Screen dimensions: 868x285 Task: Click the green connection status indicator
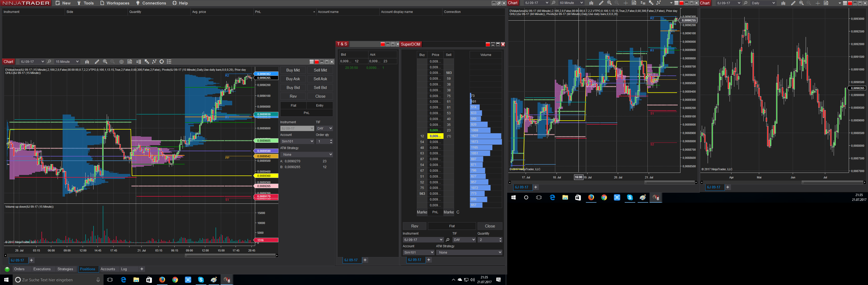7,269
